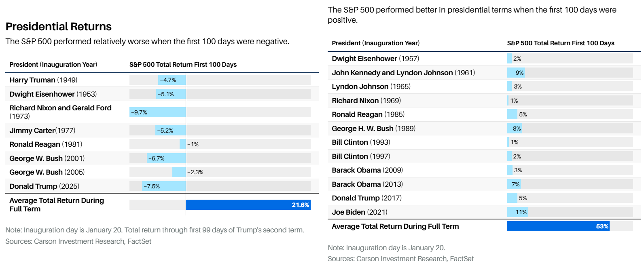Click the 7% bar for Obama 2013
The image size is (644, 270).
(514, 184)
